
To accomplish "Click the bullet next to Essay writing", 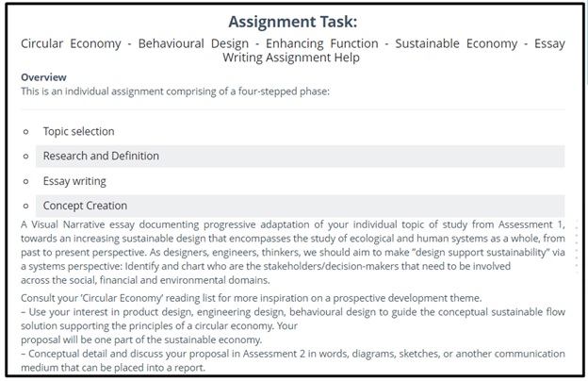I will pos(25,181).
